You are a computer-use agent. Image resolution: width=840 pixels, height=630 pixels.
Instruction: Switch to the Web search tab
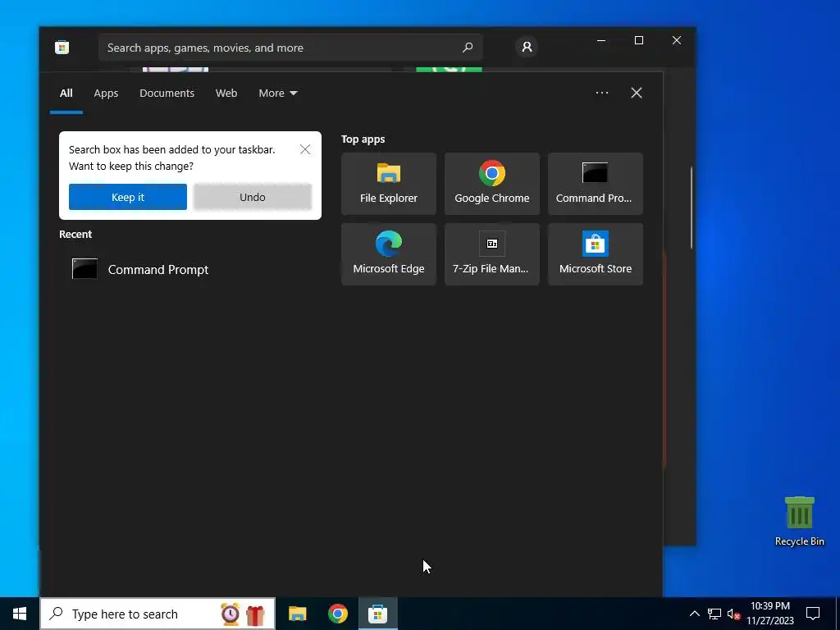[226, 94]
